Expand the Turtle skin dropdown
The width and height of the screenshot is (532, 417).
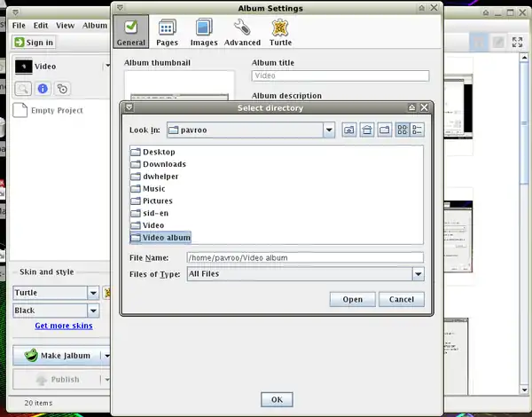tap(93, 293)
